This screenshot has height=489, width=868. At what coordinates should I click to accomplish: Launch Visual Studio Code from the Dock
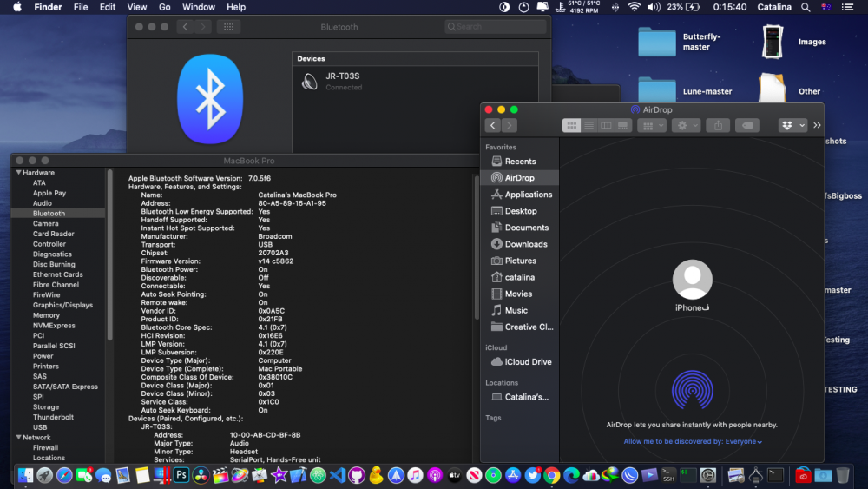[338, 475]
